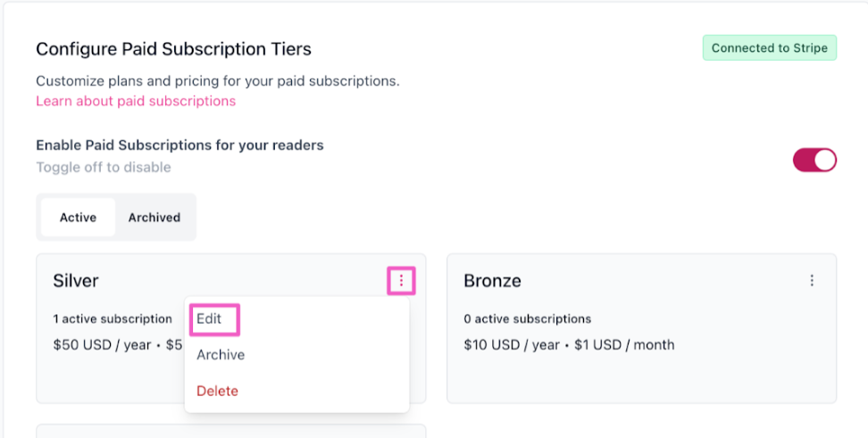Viewport: 868px width, 438px height.
Task: Click the Configure Paid Subscription Tiers heading
Action: click(x=173, y=49)
